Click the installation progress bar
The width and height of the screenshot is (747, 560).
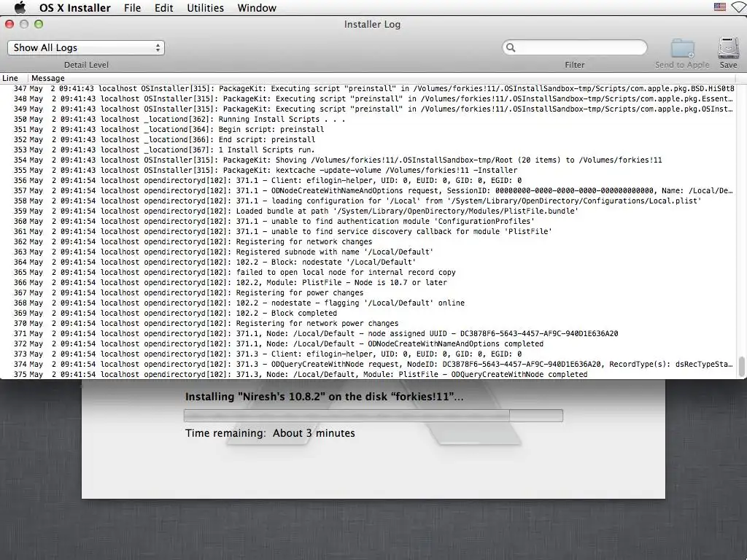click(x=373, y=415)
